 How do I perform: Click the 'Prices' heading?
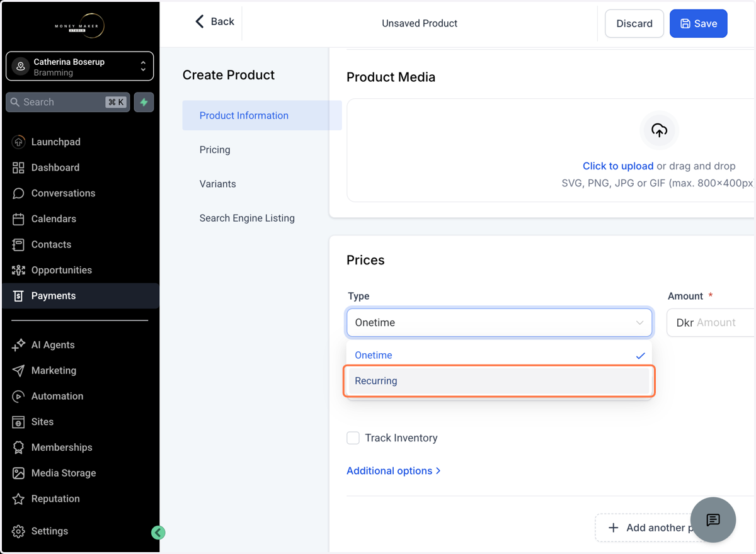point(365,260)
